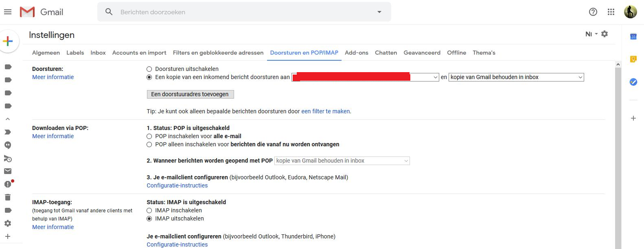Viewport: 644px width, 249px height.
Task: Open the Trash bin icon in sidebar
Action: point(8,197)
